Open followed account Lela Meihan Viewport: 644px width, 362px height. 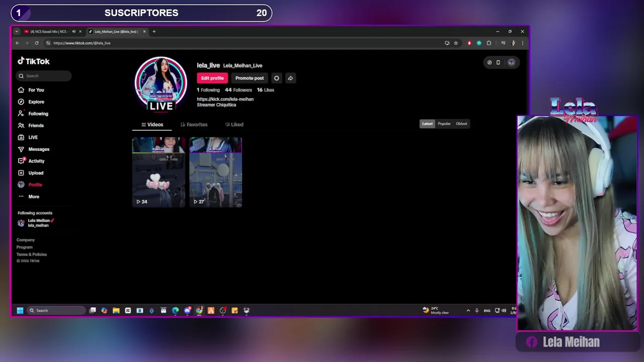[x=36, y=223]
